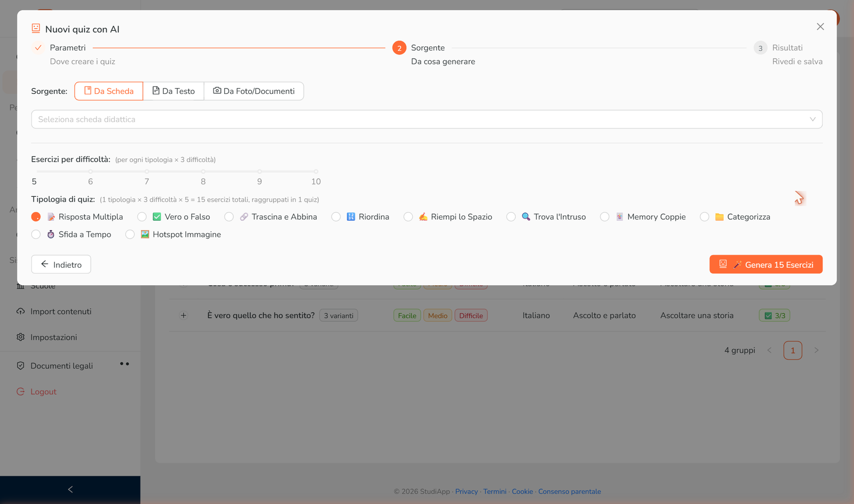Select the Da Scheda source tab

tap(109, 91)
